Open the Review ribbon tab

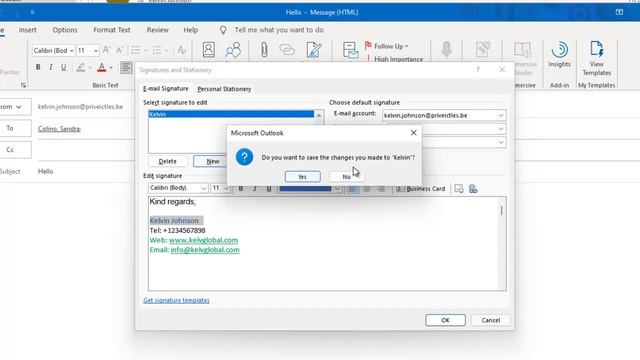(158, 30)
